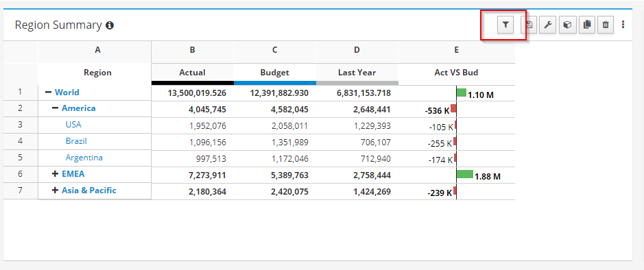Select the Argentina region link

[x=84, y=158]
